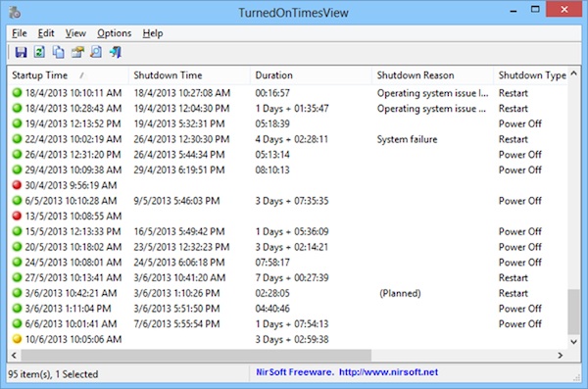The width and height of the screenshot is (588, 389).
Task: Select the row with System failure reason
Action: pyautogui.click(x=287, y=139)
